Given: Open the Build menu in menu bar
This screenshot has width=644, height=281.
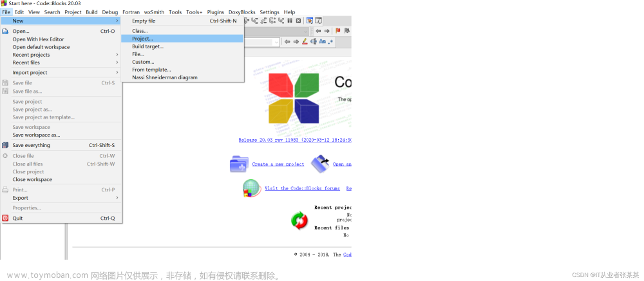Looking at the screenshot, I should pos(91,12).
